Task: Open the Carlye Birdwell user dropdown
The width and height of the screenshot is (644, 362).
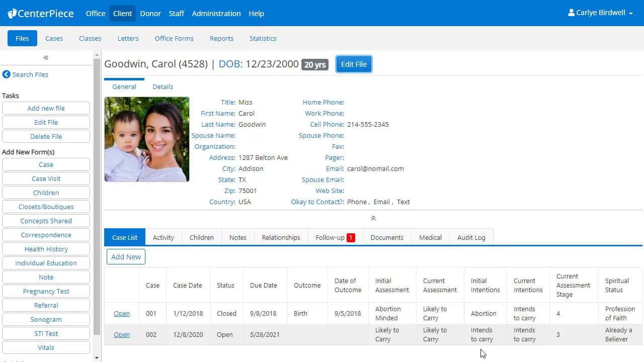Action: [x=600, y=13]
